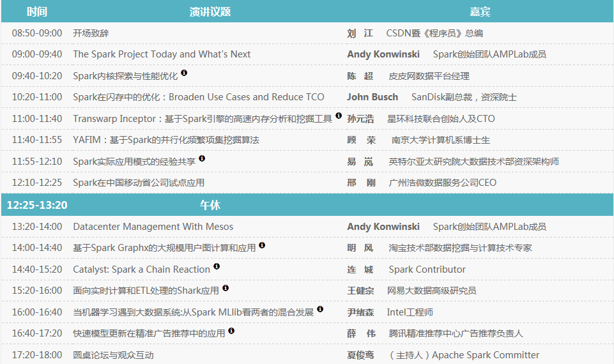
Task: Click 圆桌论坛与观众互动 session title
Action: pyautogui.click(x=113, y=355)
